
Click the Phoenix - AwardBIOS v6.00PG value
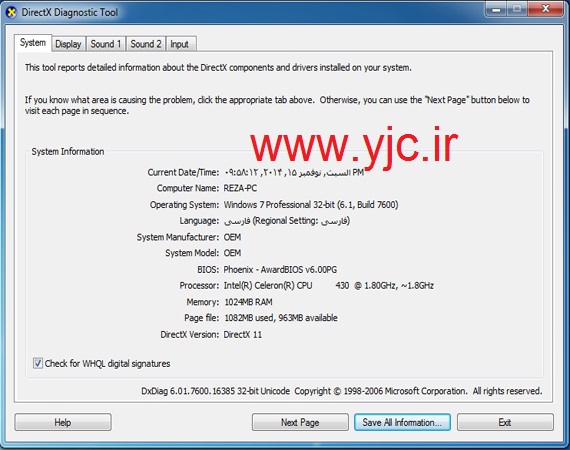tap(280, 270)
